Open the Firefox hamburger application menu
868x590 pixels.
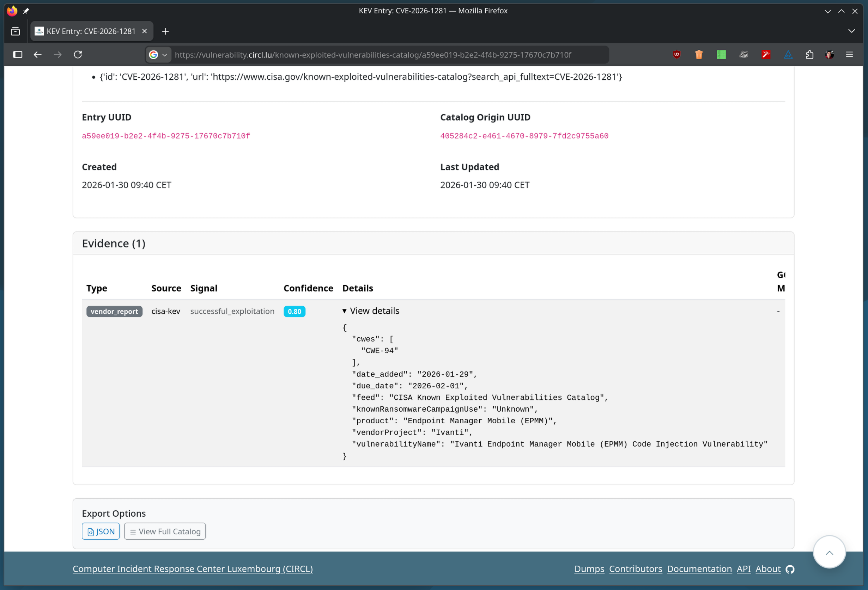(x=849, y=55)
